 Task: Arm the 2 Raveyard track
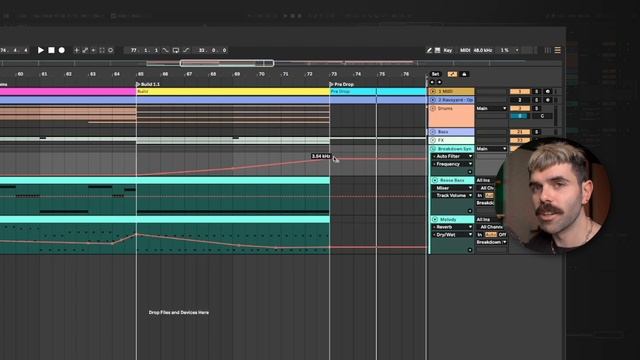(548, 100)
